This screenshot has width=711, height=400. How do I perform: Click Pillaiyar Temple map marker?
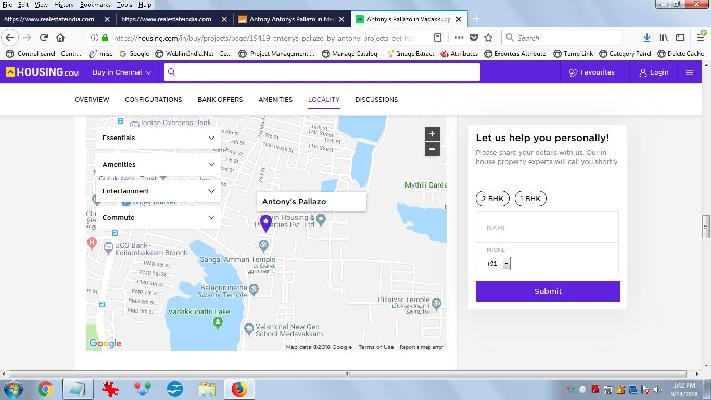tap(436, 303)
